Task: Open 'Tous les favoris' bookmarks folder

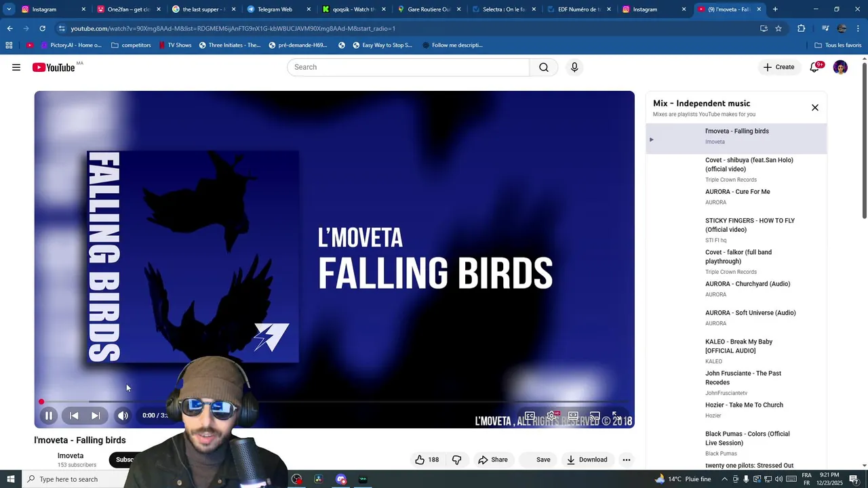Action: 838,45
